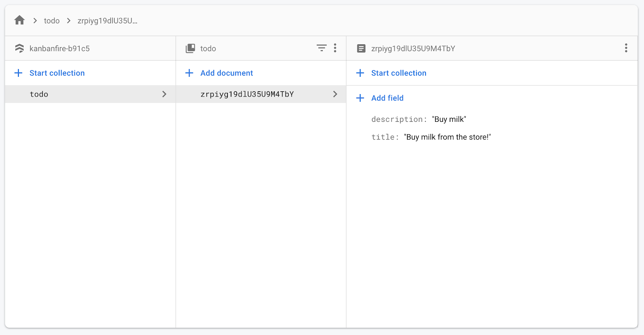Click the Add field button

tap(387, 98)
